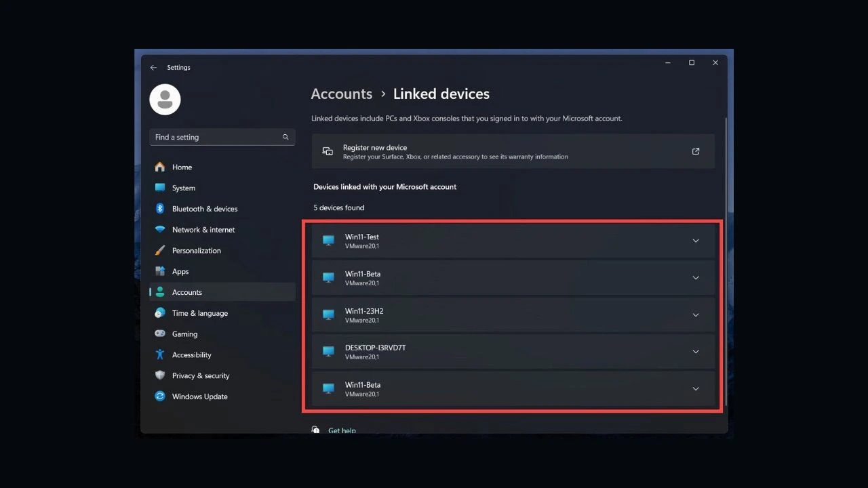Image resolution: width=868 pixels, height=488 pixels.
Task: Click the Personalization brush icon
Action: pyautogui.click(x=160, y=250)
